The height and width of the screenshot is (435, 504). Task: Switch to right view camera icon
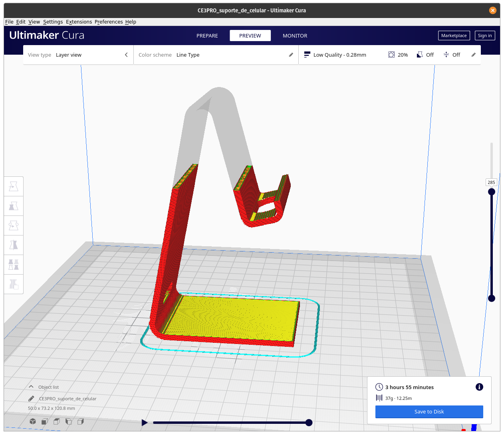click(80, 421)
